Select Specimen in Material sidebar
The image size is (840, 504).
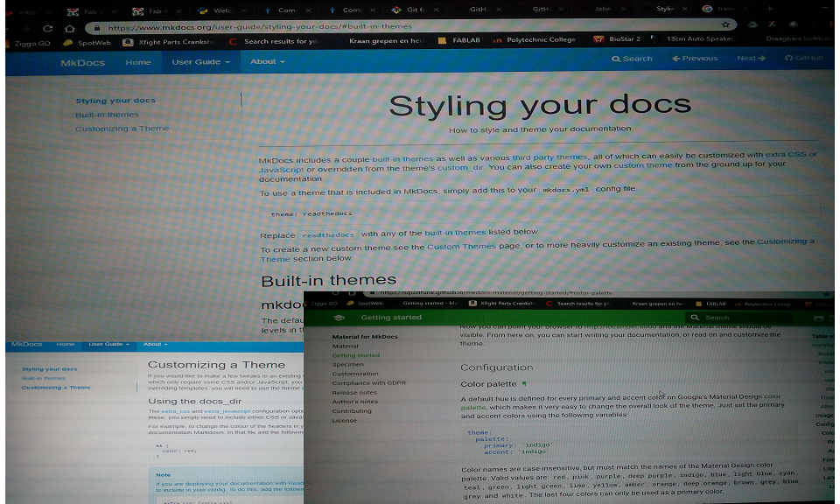tap(347, 364)
